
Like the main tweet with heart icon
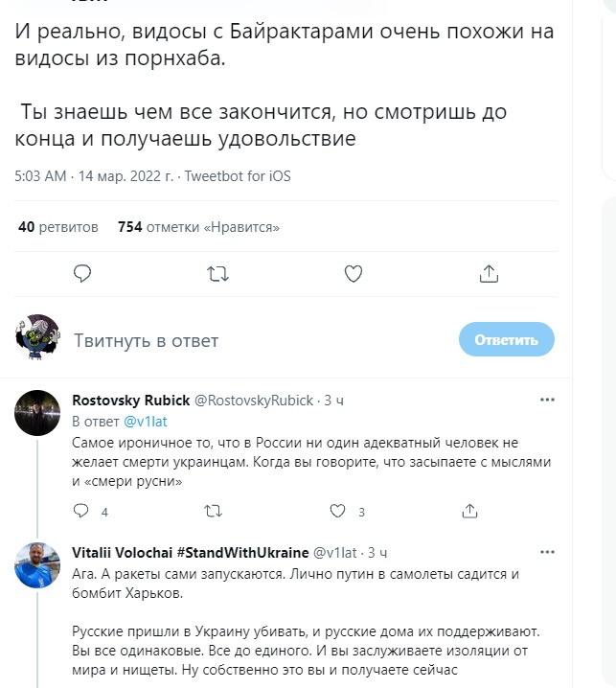click(354, 274)
